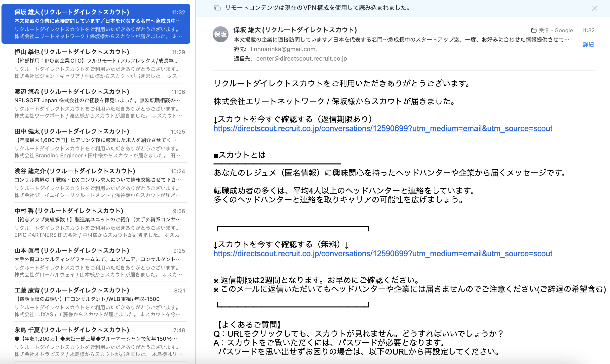Click the 返信期限は2週間 notice line

coord(316,280)
